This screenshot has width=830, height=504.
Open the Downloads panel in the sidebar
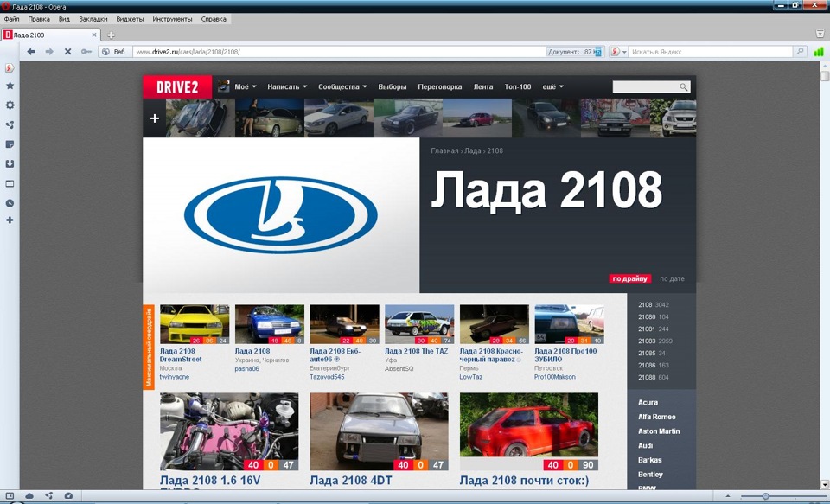point(10,164)
